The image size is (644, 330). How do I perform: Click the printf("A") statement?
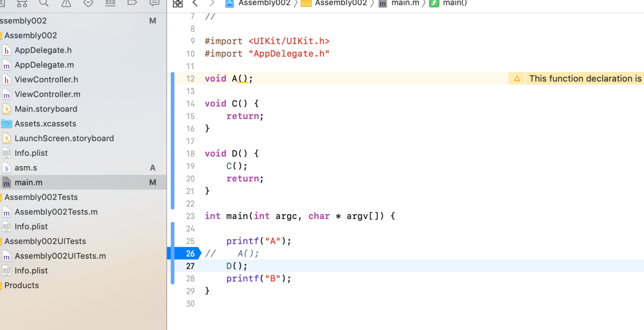click(x=259, y=241)
